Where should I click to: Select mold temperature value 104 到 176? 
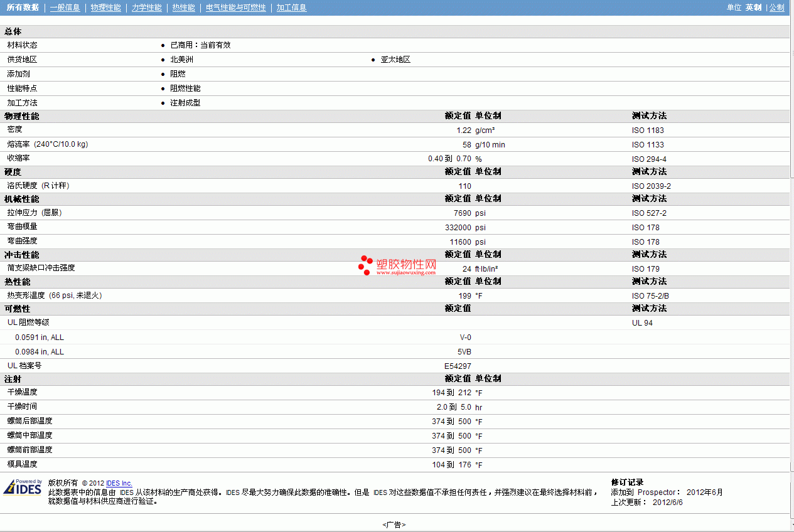point(452,465)
